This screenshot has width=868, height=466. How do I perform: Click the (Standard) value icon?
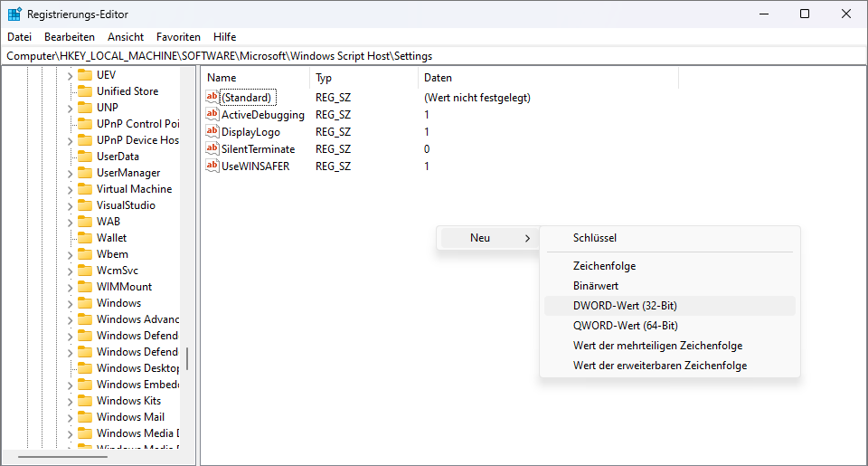(212, 98)
